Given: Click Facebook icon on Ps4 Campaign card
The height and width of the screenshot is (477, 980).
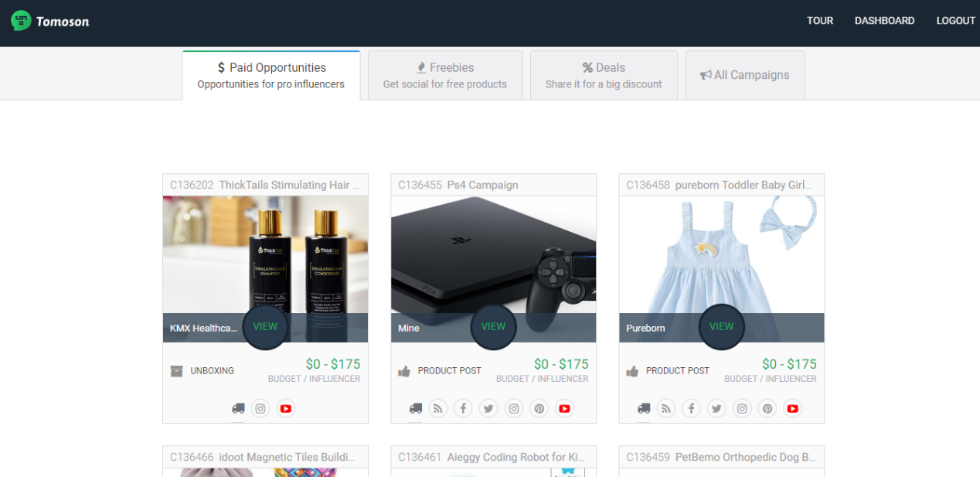Looking at the screenshot, I should (463, 409).
